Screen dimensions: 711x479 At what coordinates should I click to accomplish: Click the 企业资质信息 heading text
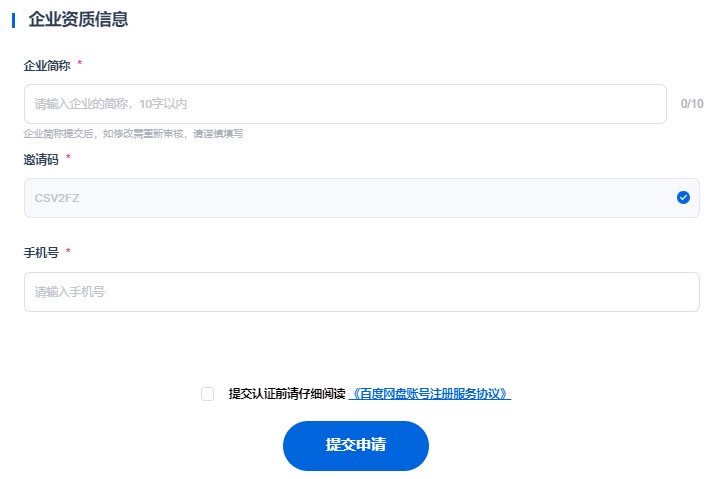78,19
